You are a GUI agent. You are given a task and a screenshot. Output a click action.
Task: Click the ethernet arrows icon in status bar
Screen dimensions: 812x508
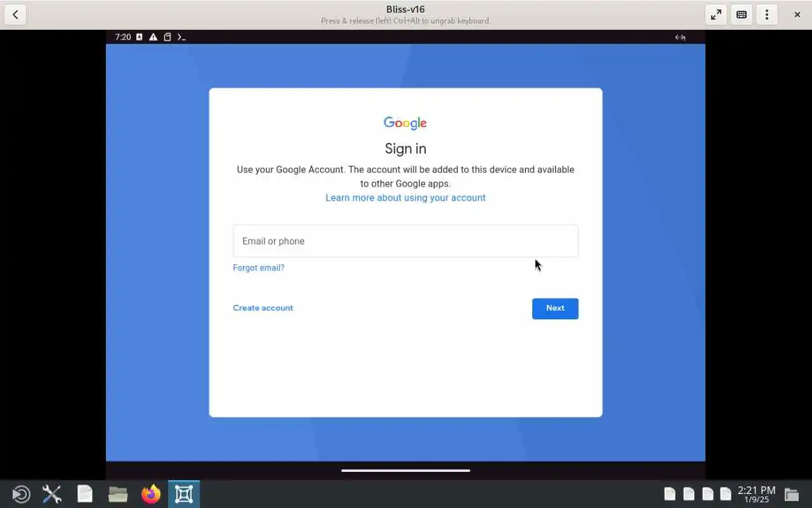click(x=680, y=37)
